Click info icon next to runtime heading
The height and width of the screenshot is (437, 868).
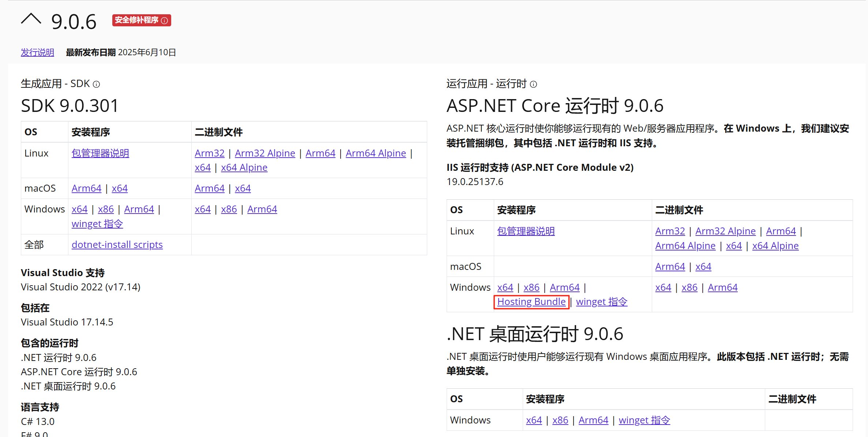533,84
